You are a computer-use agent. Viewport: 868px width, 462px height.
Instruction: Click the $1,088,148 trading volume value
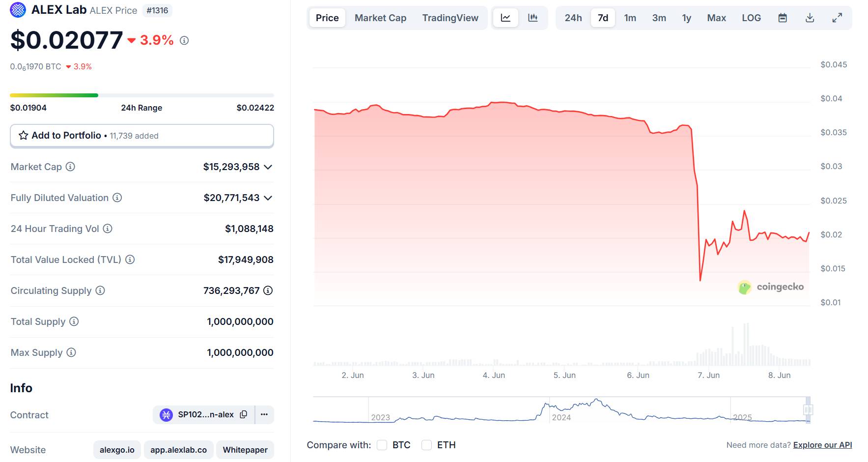click(x=249, y=229)
